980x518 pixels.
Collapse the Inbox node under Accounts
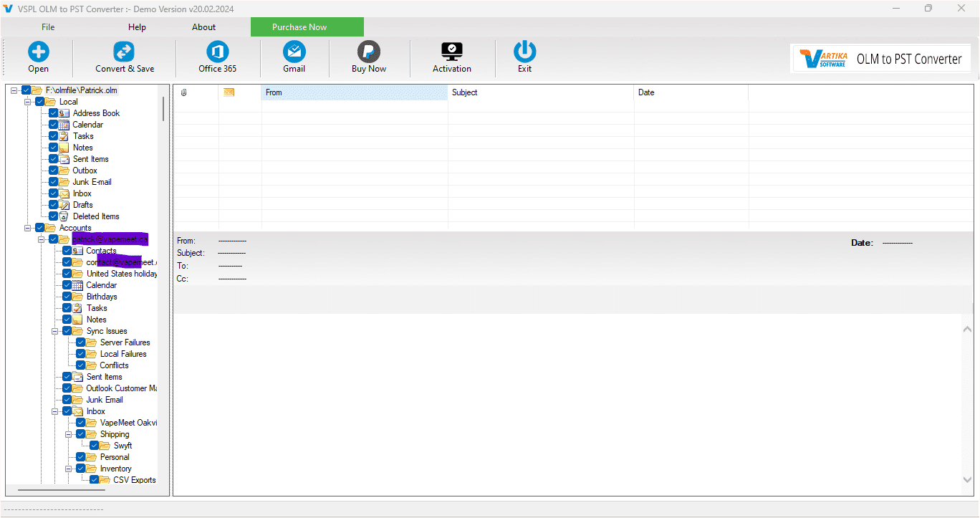[55, 411]
